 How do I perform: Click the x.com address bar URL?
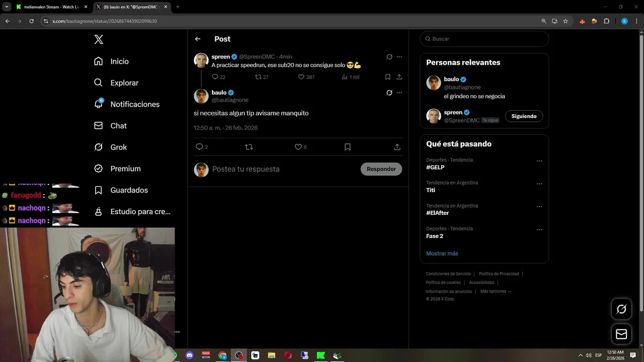[x=105, y=21]
